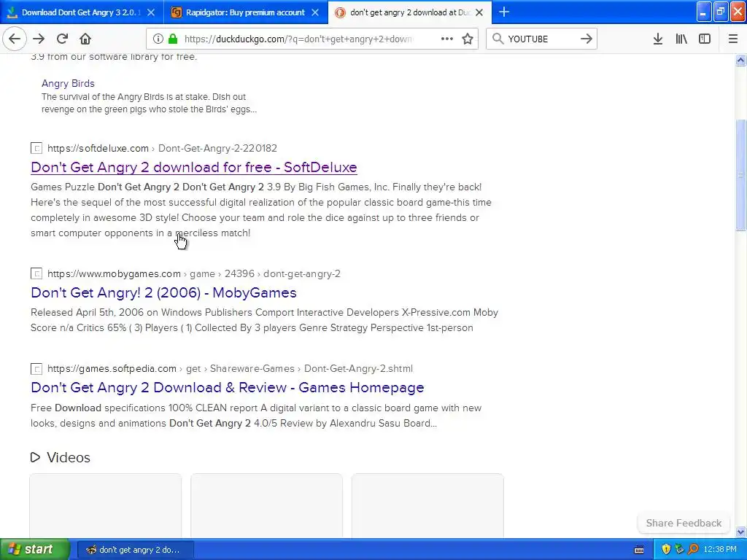Click the Videos section play icon
Screen dimensions: 747x560
[35, 457]
